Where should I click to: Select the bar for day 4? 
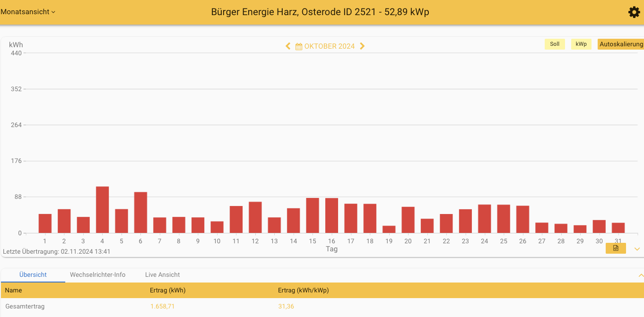(102, 210)
